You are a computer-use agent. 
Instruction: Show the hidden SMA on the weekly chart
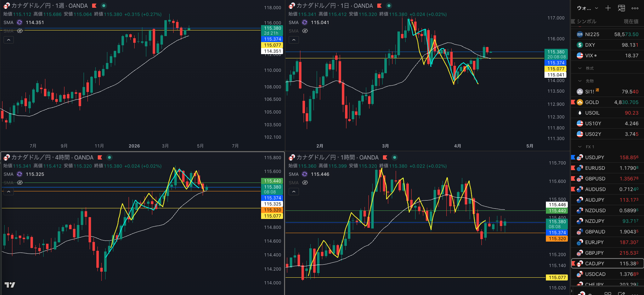20,31
